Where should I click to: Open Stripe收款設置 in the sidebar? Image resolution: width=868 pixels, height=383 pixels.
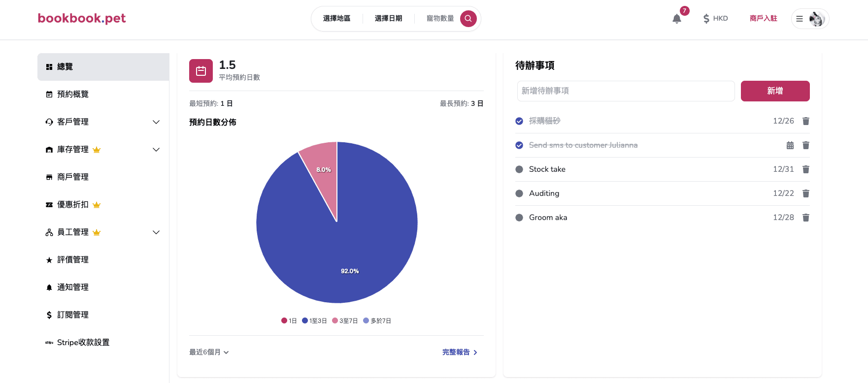click(103, 343)
